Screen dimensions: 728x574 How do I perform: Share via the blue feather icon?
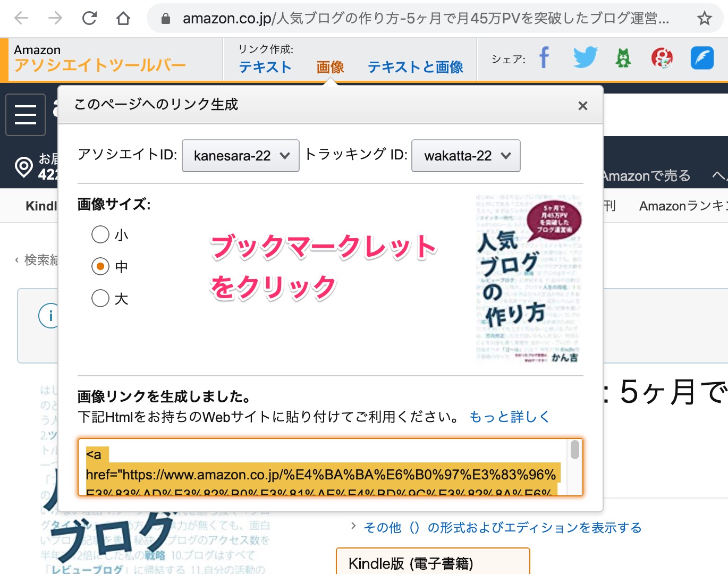[x=702, y=58]
